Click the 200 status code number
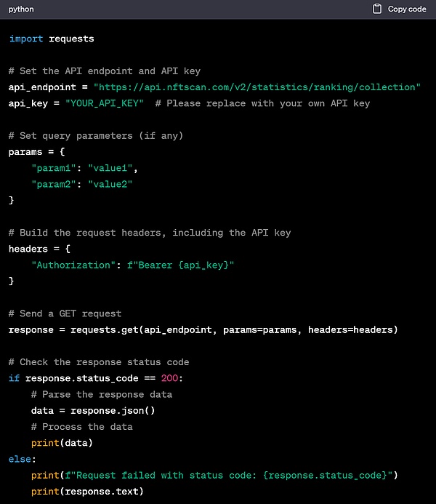The image size is (436, 504). pyautogui.click(x=169, y=378)
